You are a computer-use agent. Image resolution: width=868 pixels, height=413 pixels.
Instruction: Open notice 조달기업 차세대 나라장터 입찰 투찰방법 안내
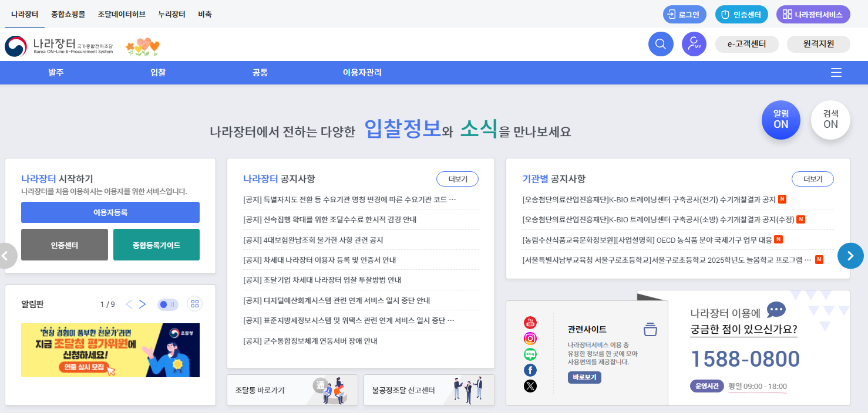(322, 280)
